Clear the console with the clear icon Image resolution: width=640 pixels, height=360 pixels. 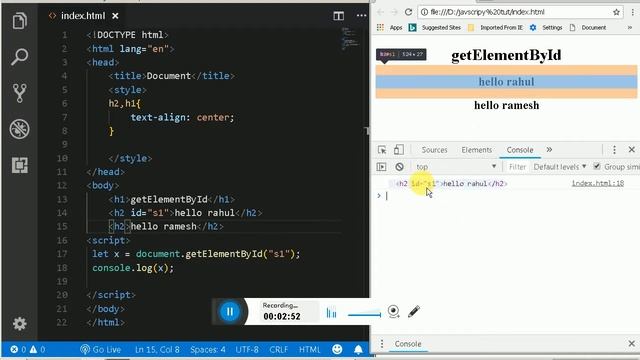click(399, 167)
